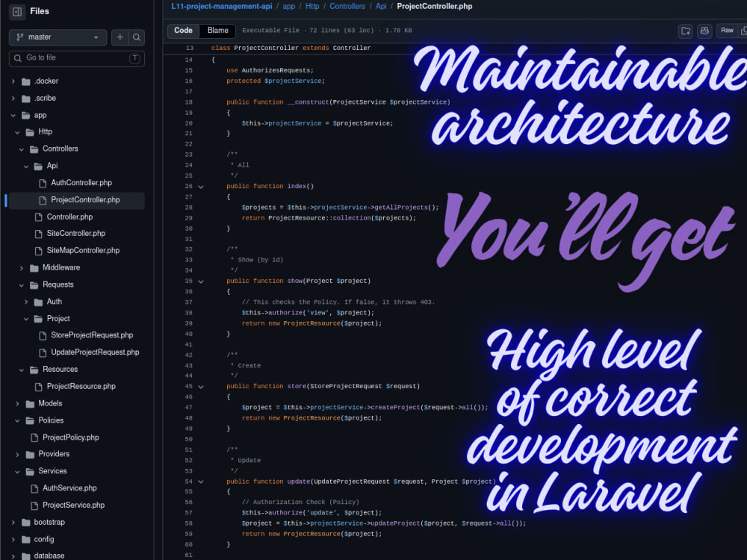Viewport: 747px width, 560px height.
Task: Expand the Models folder chevron
Action: [x=18, y=404]
